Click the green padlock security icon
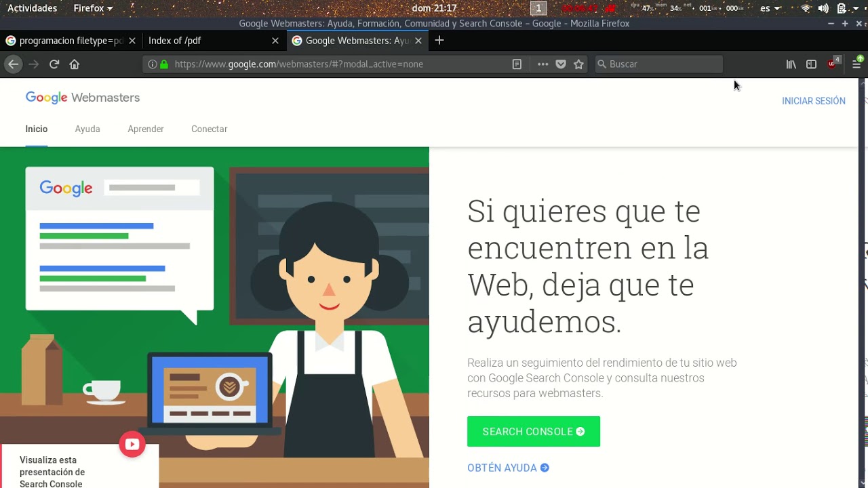 click(163, 64)
